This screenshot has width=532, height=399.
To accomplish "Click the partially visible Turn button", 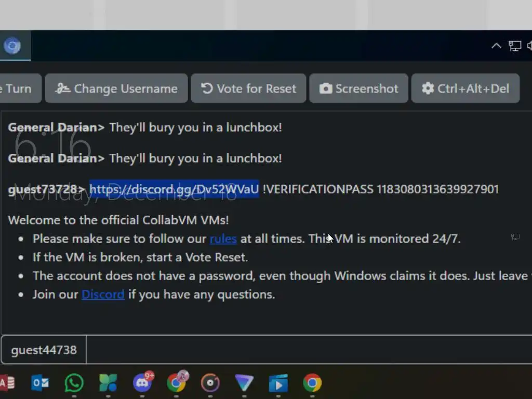I will click(20, 88).
